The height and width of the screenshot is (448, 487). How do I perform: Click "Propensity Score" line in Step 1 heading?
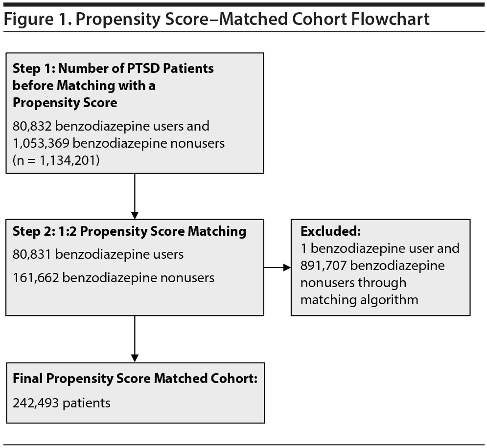(x=65, y=103)
